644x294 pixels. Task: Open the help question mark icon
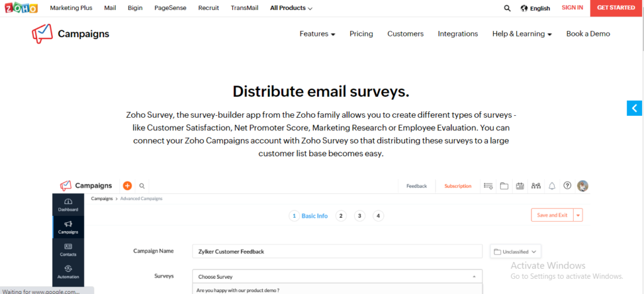[x=567, y=186]
